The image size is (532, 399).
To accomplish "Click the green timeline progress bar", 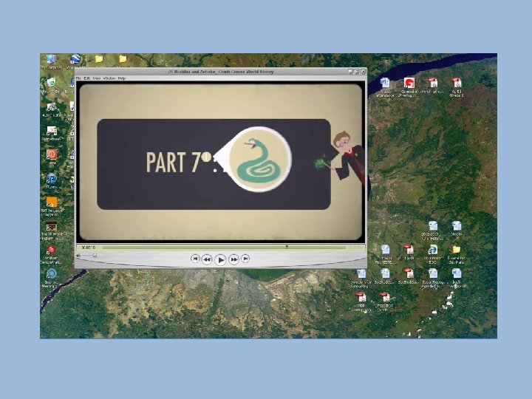I will click(224, 248).
